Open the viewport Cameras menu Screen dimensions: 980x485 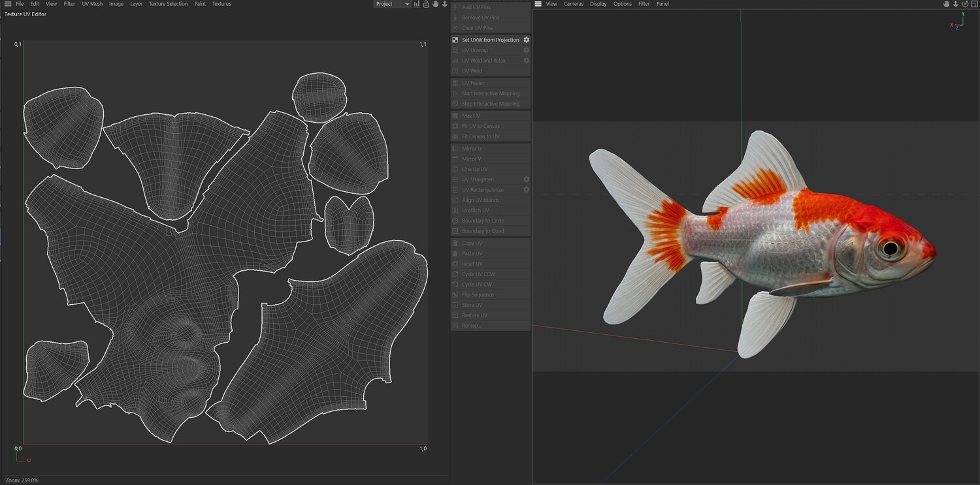tap(574, 4)
